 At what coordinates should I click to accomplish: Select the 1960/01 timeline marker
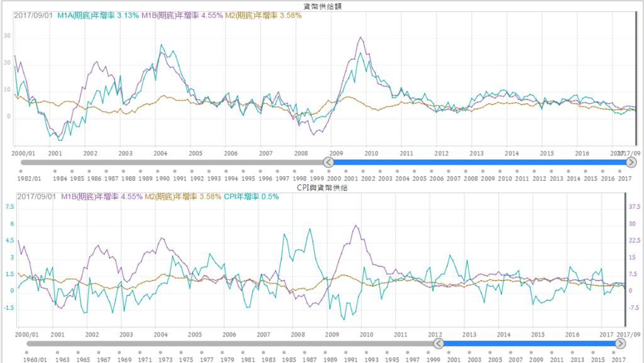click(26, 352)
